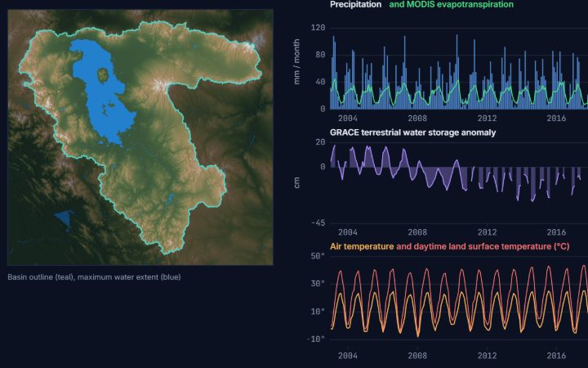Click '2004' on the GRACE chart axis
Image resolution: width=588 pixels, height=368 pixels.
[348, 232]
